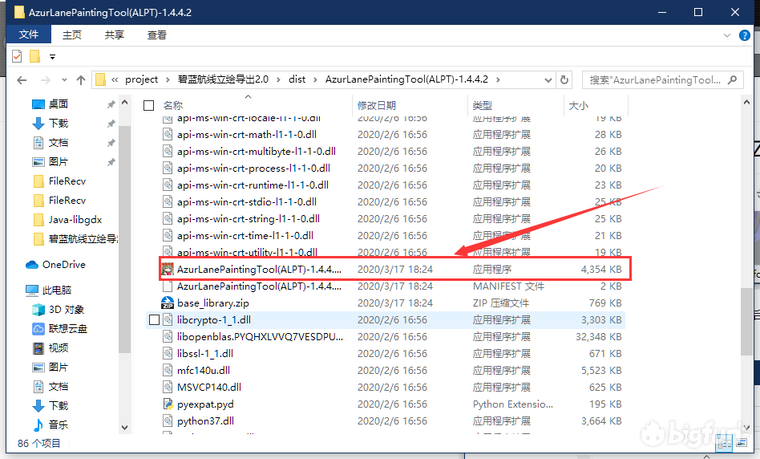This screenshot has width=760, height=459.
Task: Open 联想云盘 in navigation pane
Action: point(67,329)
